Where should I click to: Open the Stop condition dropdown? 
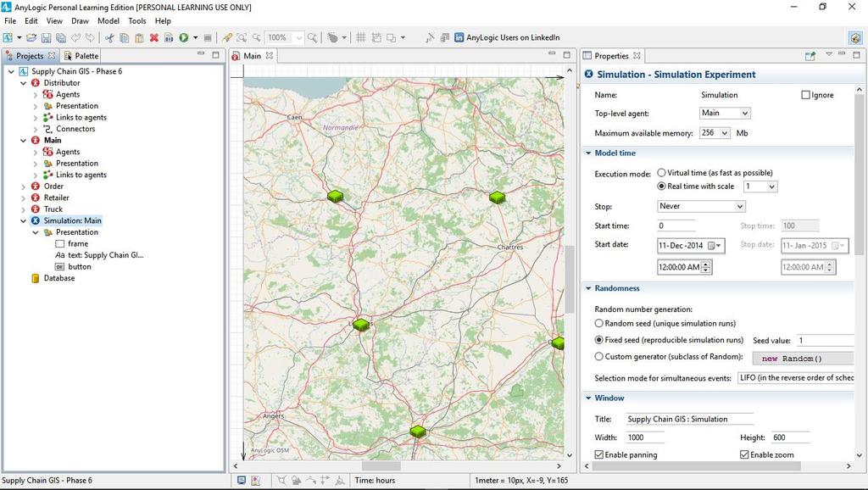[x=701, y=207]
